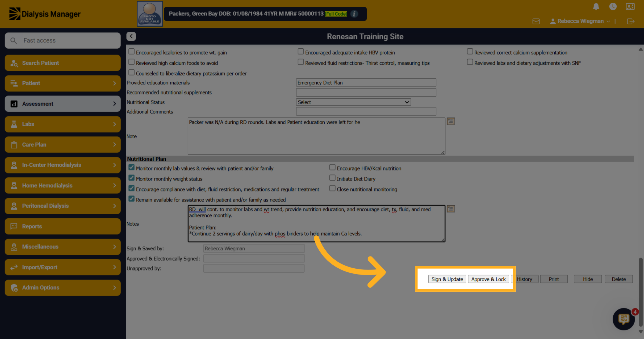644x339 pixels.
Task: Click the Approve & Lock button
Action: [x=488, y=279]
